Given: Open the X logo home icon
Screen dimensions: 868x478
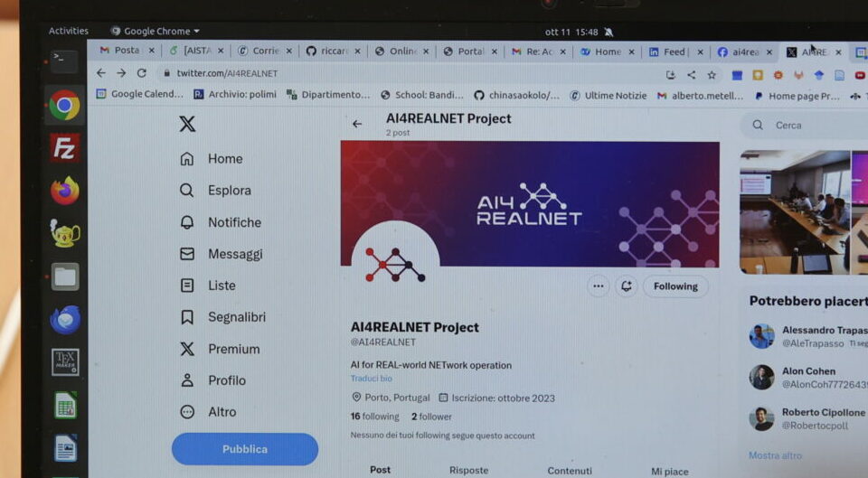Looking at the screenshot, I should (187, 124).
